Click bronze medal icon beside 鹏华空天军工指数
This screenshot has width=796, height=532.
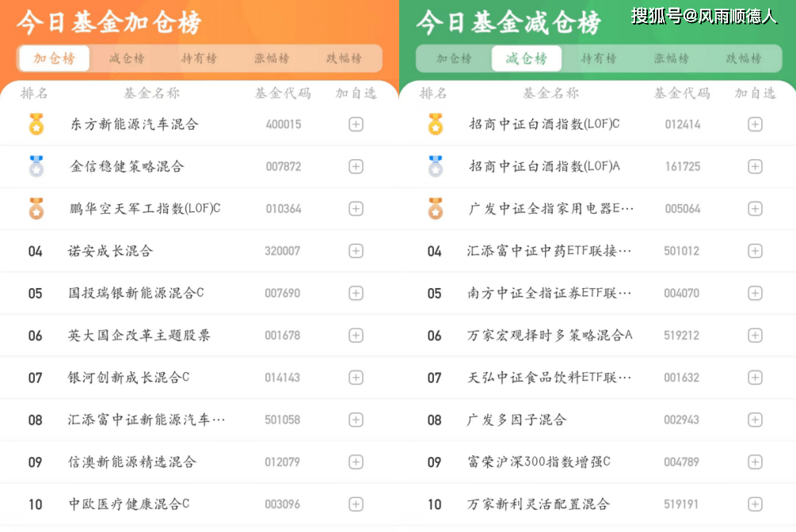click(x=36, y=208)
